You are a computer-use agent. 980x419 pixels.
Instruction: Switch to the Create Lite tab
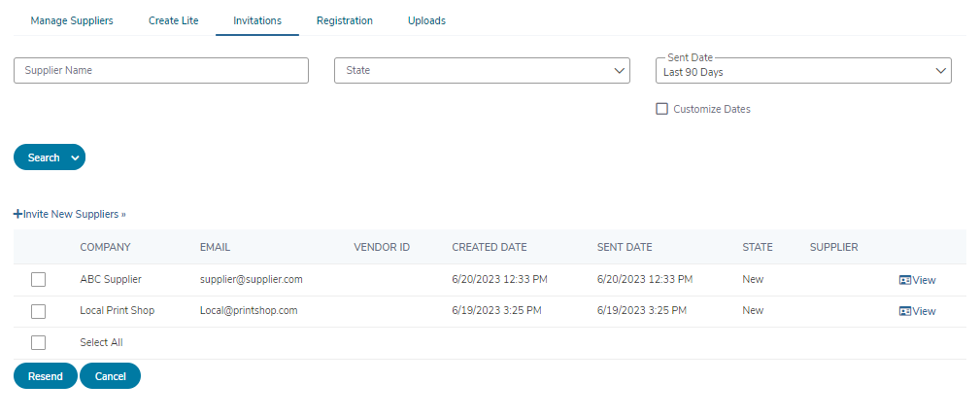173,20
